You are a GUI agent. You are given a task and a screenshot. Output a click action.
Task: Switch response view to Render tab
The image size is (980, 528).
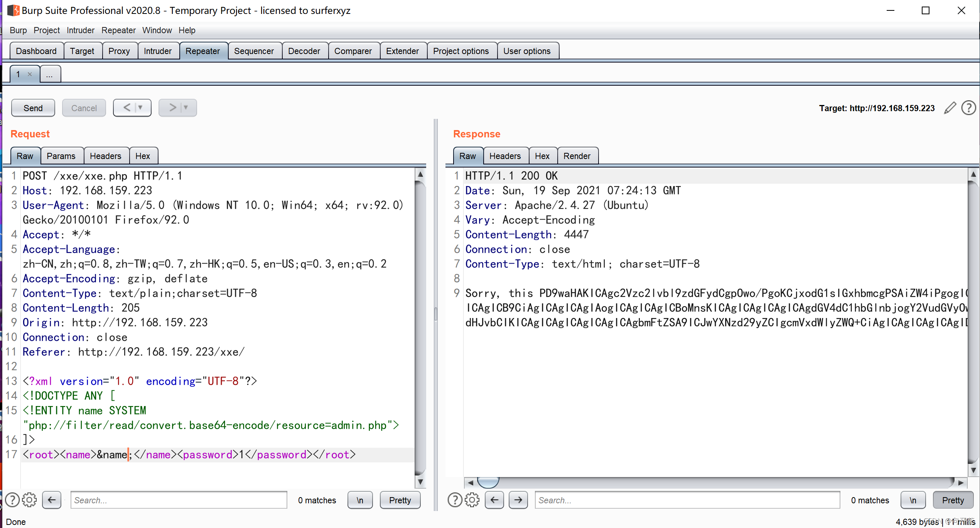[577, 156]
